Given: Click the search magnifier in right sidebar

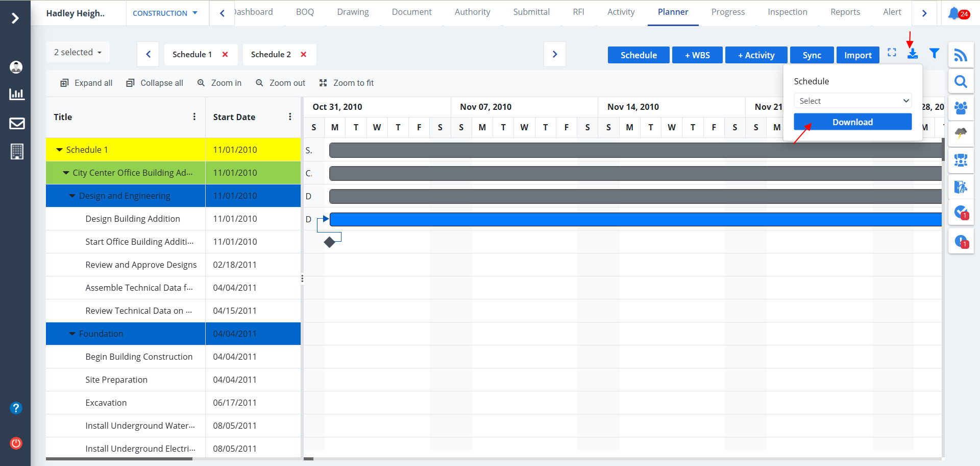Looking at the screenshot, I should pos(961,82).
